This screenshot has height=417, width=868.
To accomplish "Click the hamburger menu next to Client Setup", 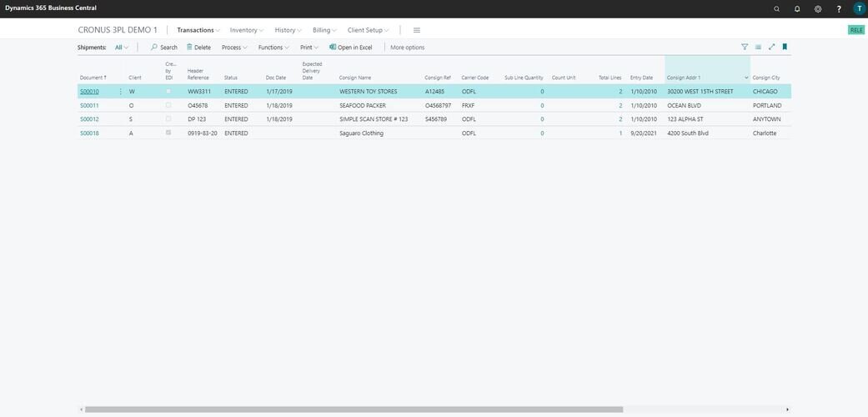I will (x=417, y=30).
